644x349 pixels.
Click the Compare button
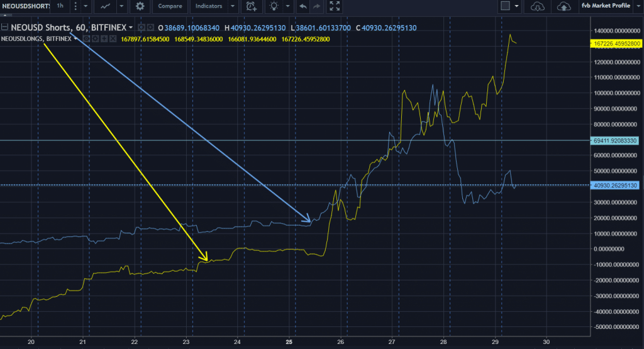click(170, 6)
